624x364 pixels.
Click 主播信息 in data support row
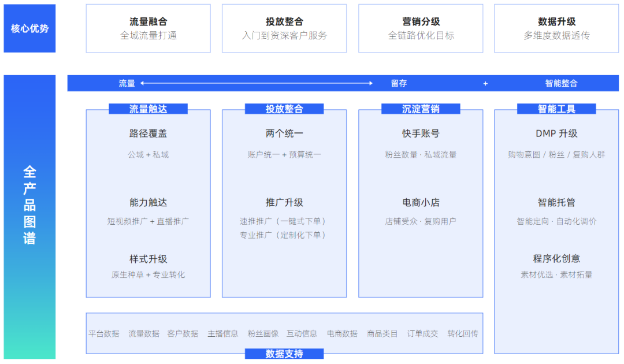pos(223,333)
